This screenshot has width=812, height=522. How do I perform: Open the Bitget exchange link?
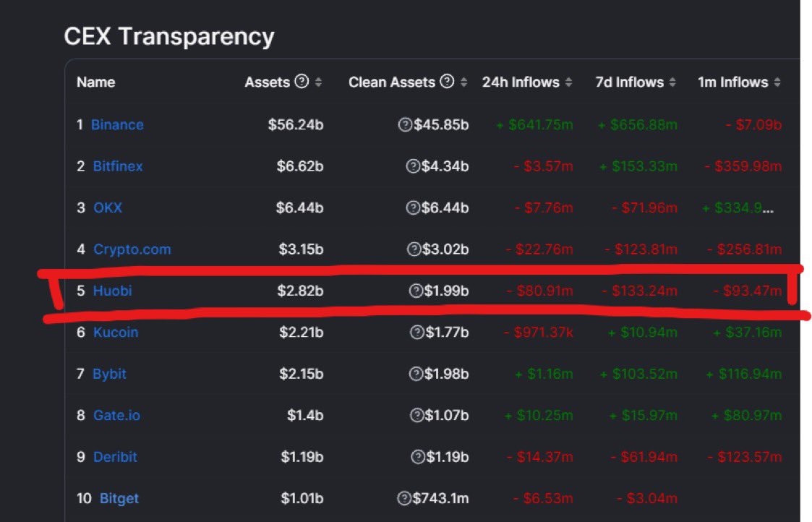pos(119,498)
